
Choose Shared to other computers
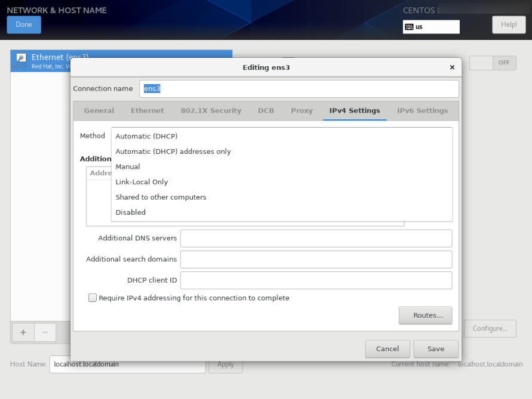click(282, 197)
